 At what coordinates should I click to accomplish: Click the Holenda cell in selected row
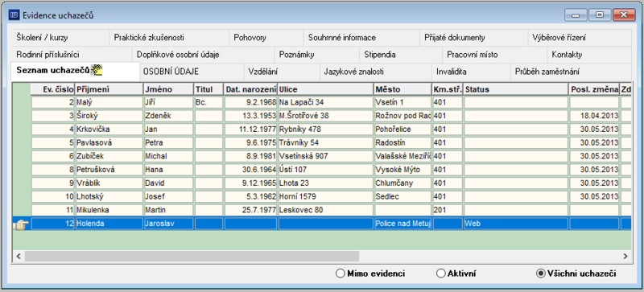[x=109, y=224]
